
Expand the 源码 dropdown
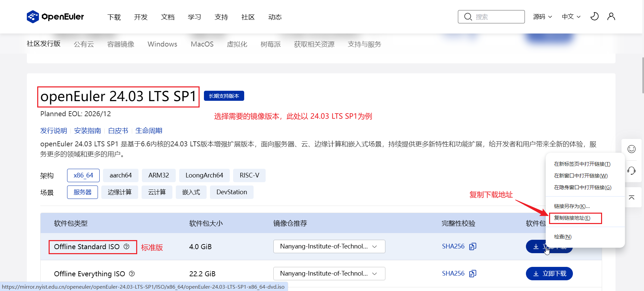pos(542,17)
